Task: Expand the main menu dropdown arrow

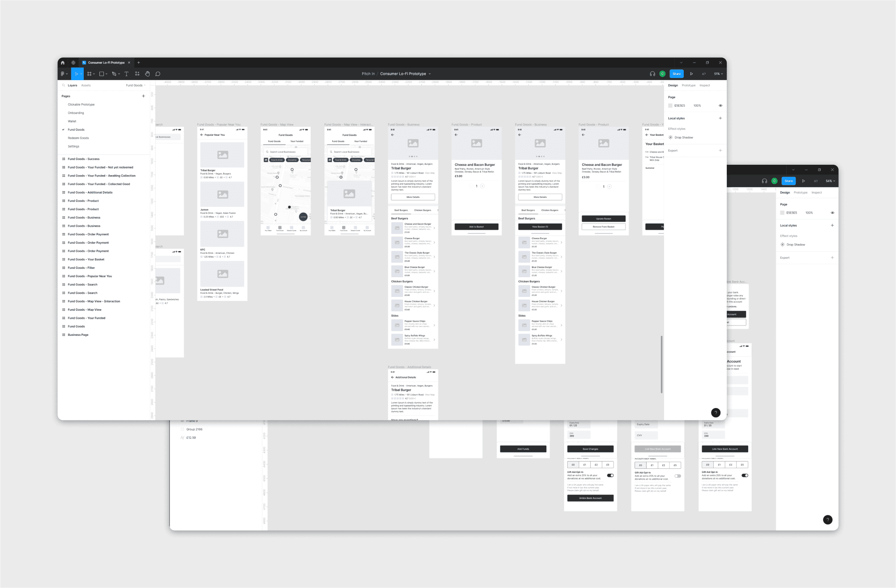Action: (x=67, y=74)
